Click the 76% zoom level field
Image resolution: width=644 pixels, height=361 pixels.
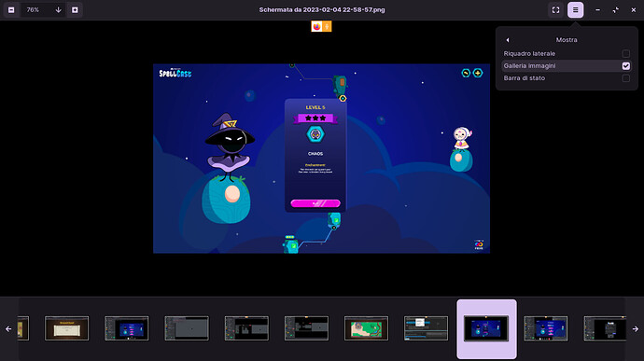pos(33,10)
